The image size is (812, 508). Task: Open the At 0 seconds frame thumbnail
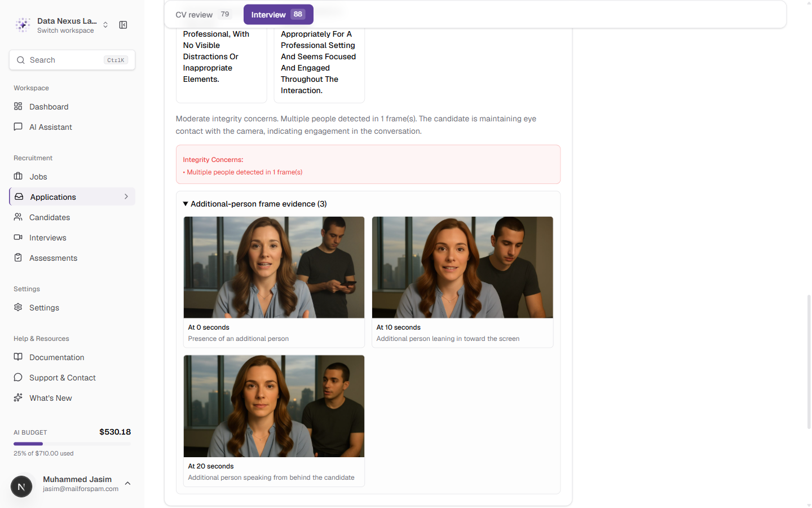point(274,268)
